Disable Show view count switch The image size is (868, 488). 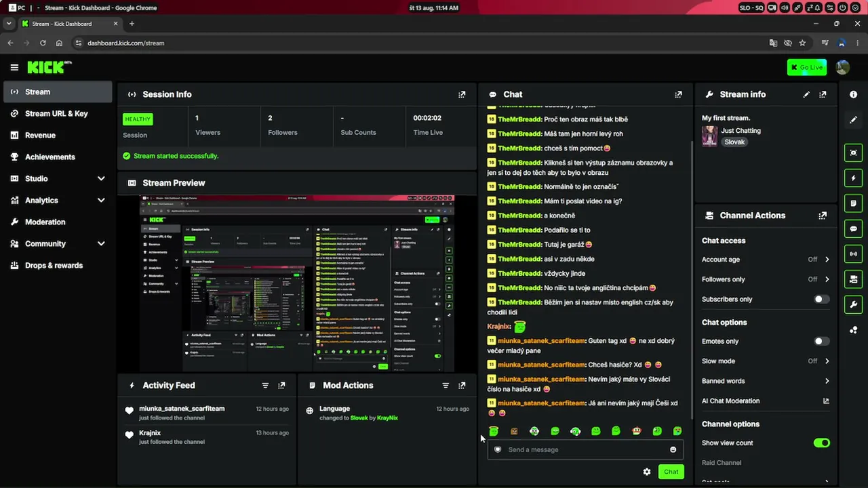[x=822, y=443]
